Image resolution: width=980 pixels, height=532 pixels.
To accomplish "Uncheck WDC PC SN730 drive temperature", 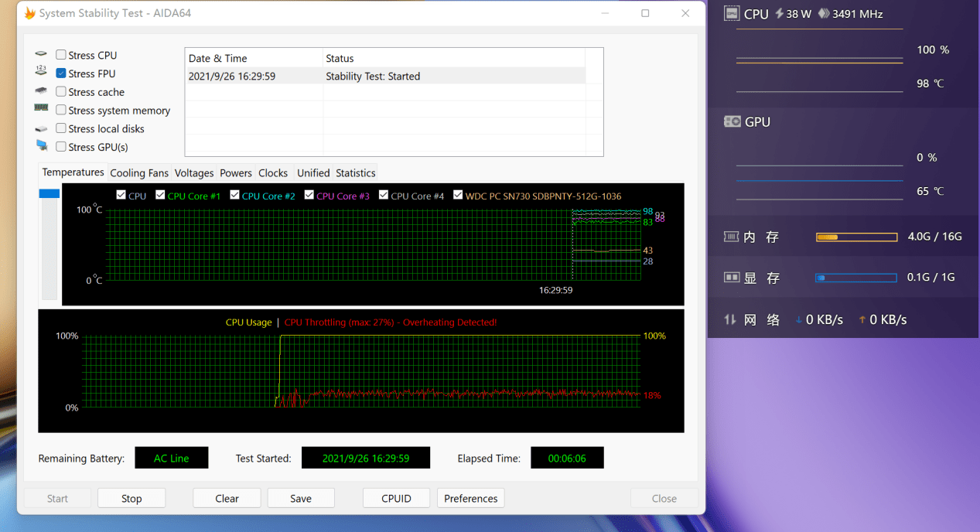I will tap(458, 196).
